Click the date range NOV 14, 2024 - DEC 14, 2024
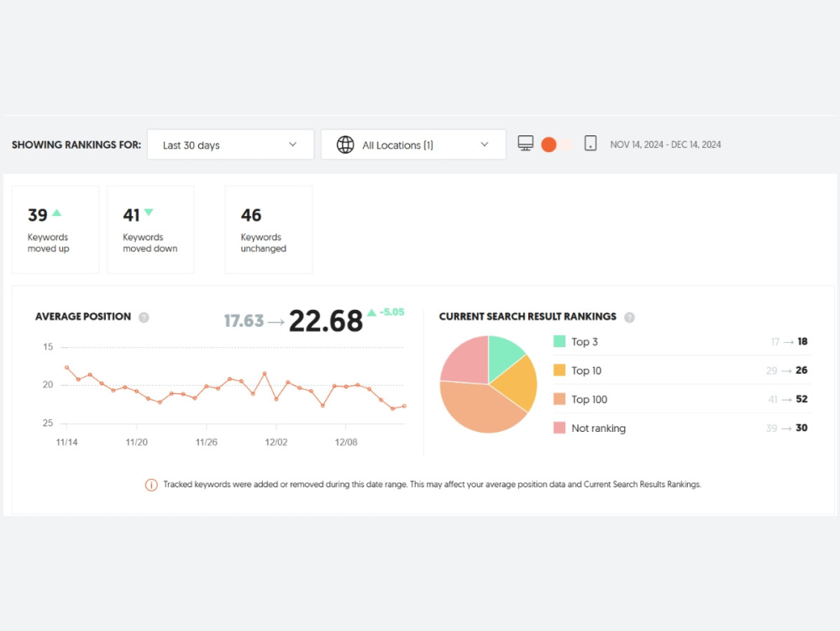 point(665,145)
